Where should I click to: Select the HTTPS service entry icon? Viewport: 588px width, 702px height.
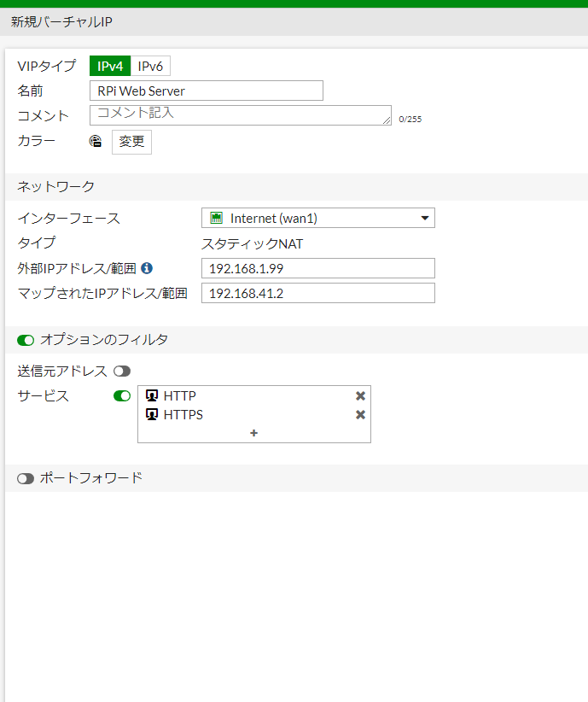[x=152, y=414]
